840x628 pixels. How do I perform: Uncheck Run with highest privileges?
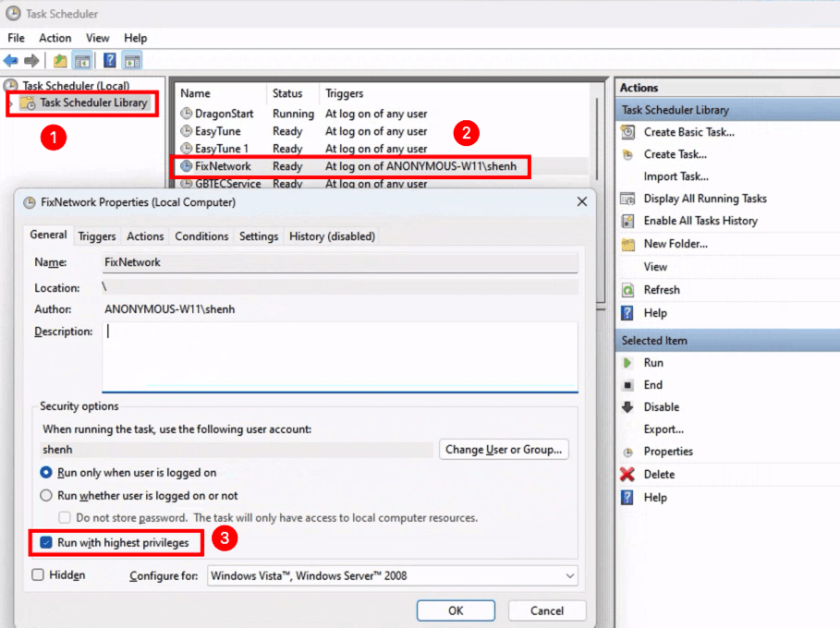pos(46,543)
